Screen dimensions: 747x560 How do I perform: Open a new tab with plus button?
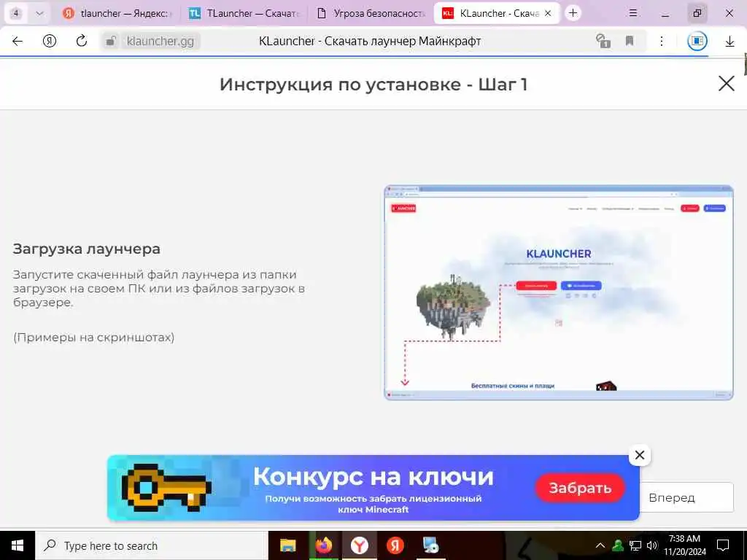(x=573, y=13)
